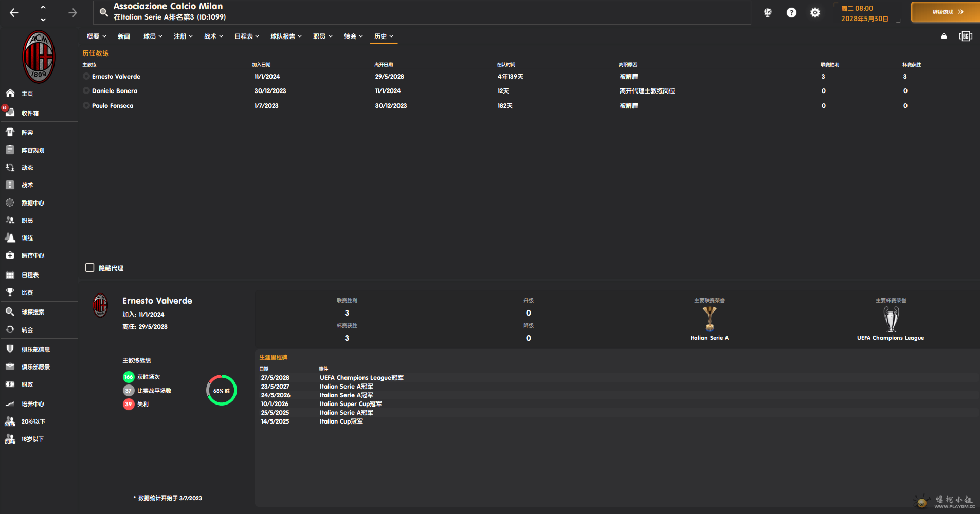Click the UEFA Champions League trophy image
980x514 pixels.
tap(891, 319)
